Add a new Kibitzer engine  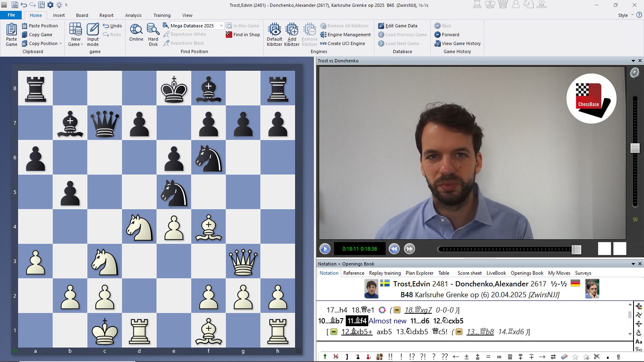coord(291,34)
